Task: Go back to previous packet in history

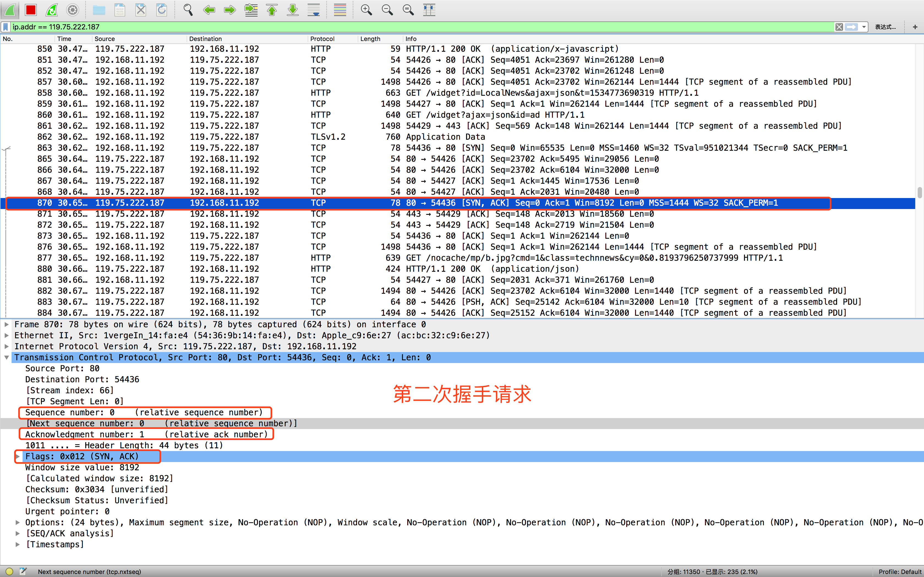Action: click(209, 10)
